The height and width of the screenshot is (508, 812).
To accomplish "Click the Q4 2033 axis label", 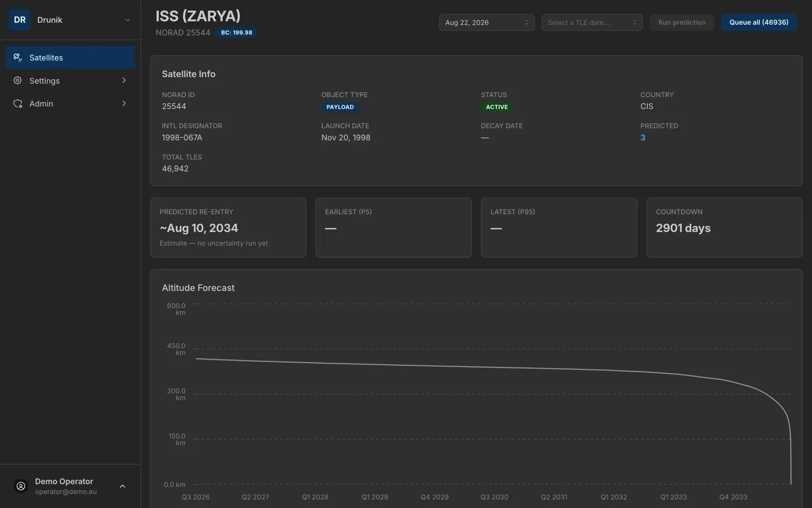I will coord(733,497).
